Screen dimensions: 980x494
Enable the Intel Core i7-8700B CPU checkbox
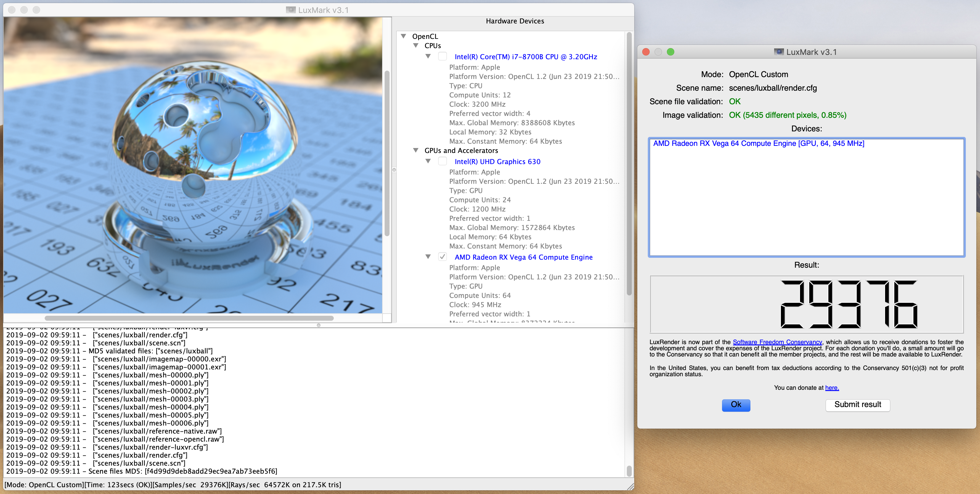point(443,56)
